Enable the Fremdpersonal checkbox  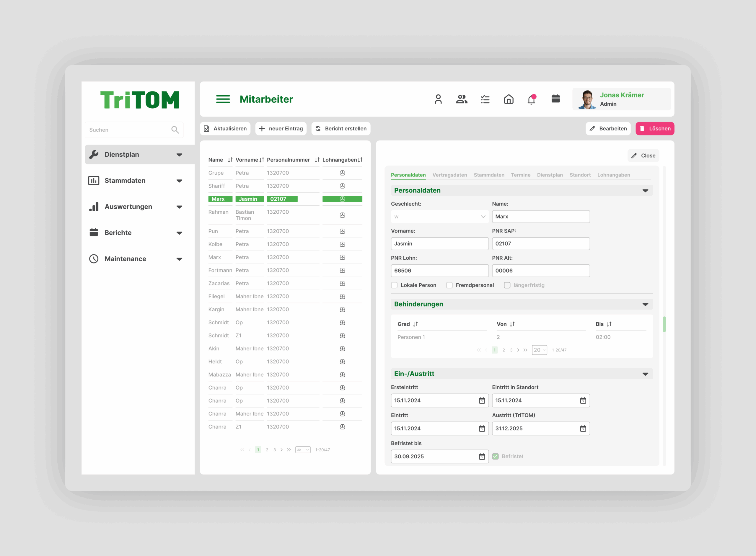coord(449,285)
